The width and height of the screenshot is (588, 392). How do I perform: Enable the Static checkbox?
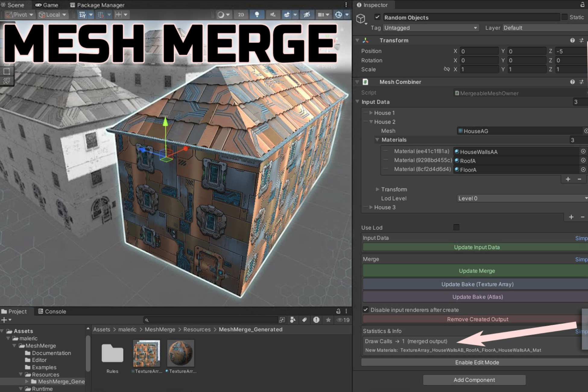(564, 17)
